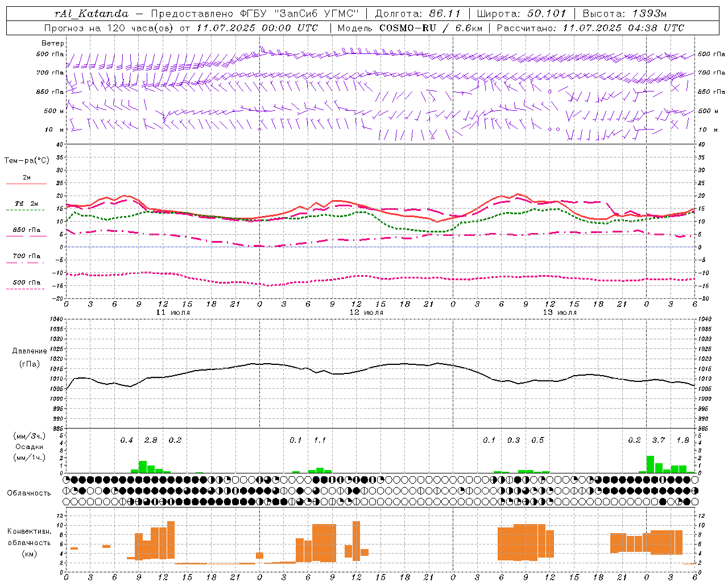Click the 'Тем-ра(°C)' temperature label
The image size is (728, 582).
pyautogui.click(x=27, y=161)
